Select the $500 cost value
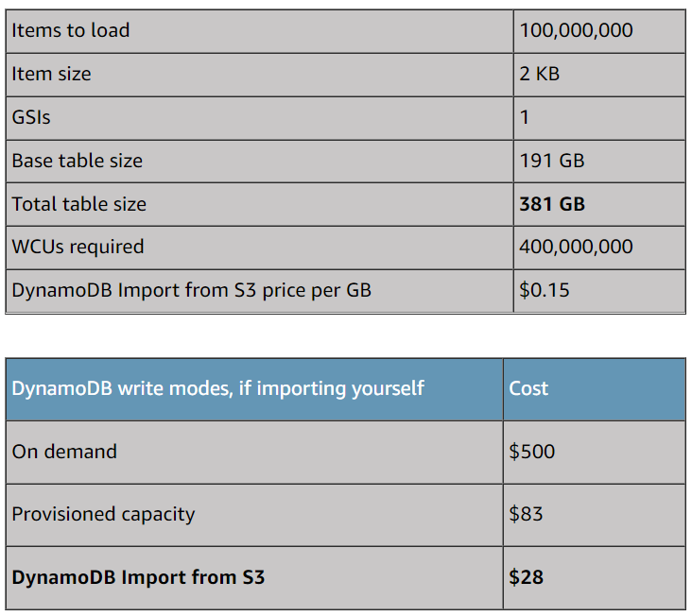 coord(532,452)
